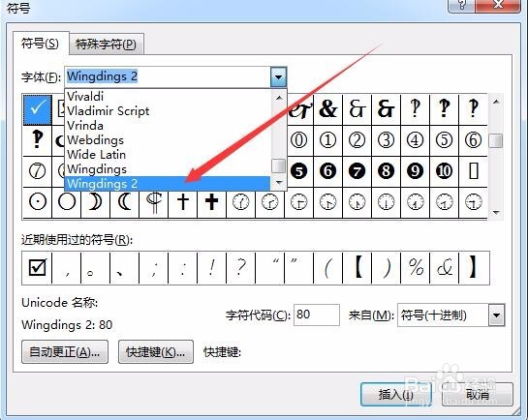Click the 取消 cancel button
This screenshot has height=420, width=528.
pos(478,394)
